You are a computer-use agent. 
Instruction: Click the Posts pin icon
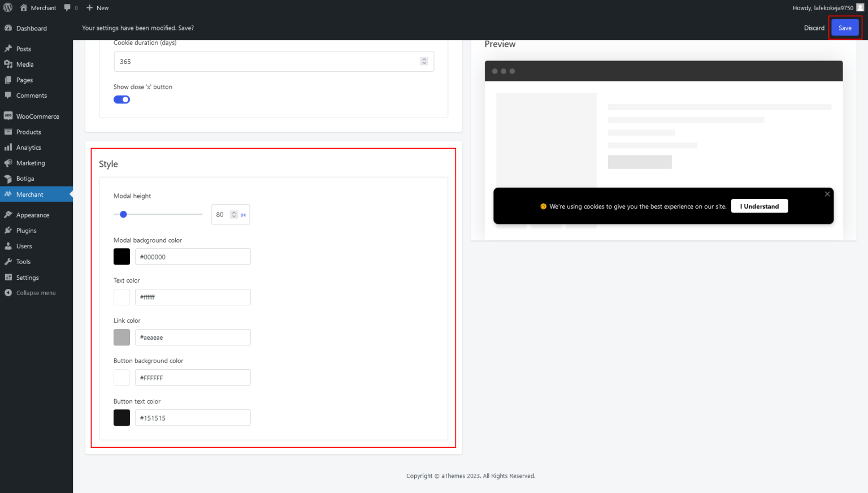pos(8,49)
